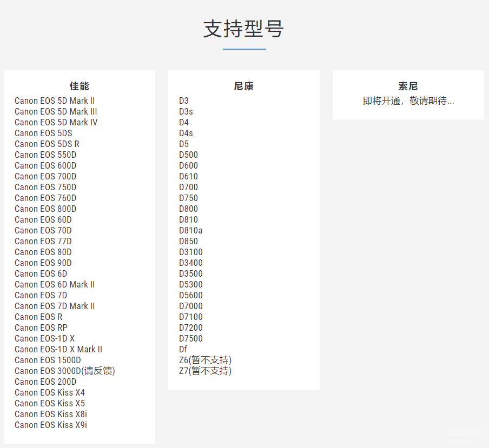Click the Nikon Df entry
This screenshot has width=489, height=448.
[183, 349]
